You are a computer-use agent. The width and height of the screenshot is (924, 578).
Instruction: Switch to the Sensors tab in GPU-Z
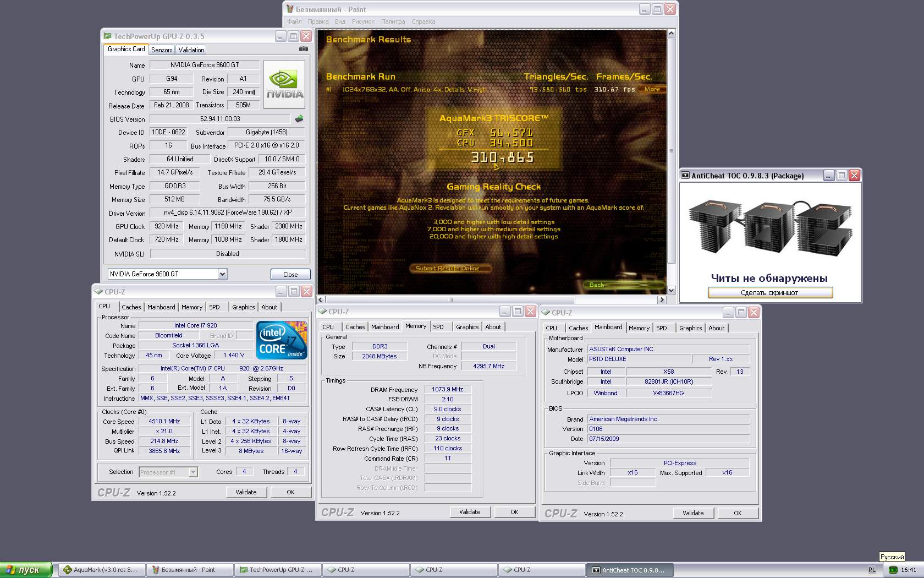162,50
